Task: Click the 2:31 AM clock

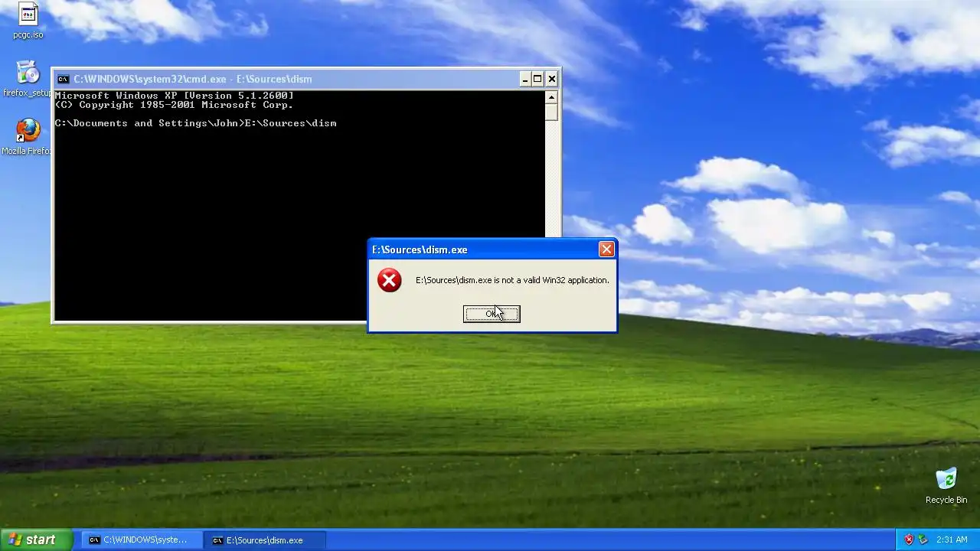Action: pos(952,540)
